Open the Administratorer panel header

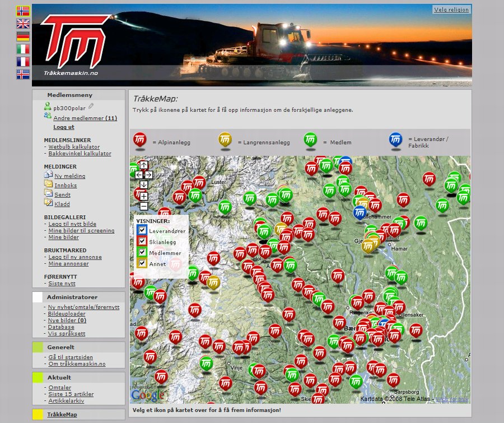tap(78, 298)
